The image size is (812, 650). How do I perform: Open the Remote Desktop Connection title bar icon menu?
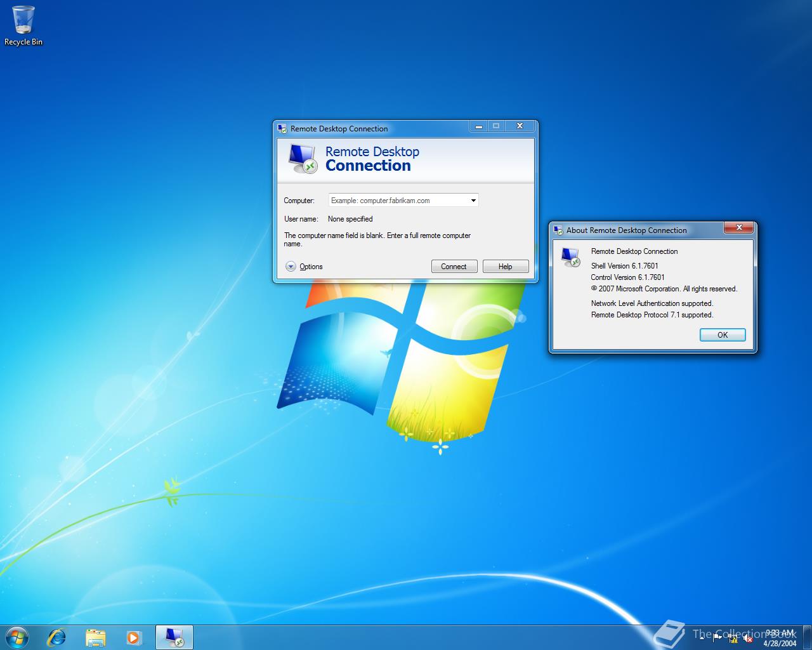tap(282, 129)
